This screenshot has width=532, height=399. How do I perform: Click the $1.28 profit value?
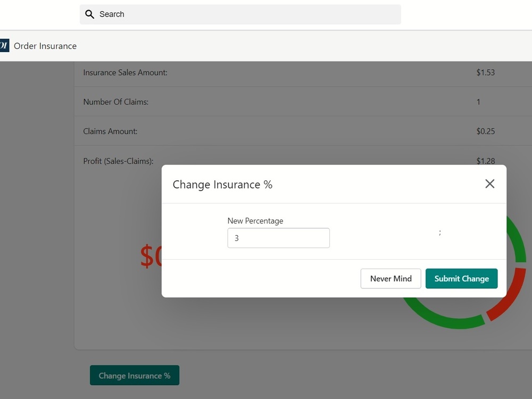pos(486,161)
